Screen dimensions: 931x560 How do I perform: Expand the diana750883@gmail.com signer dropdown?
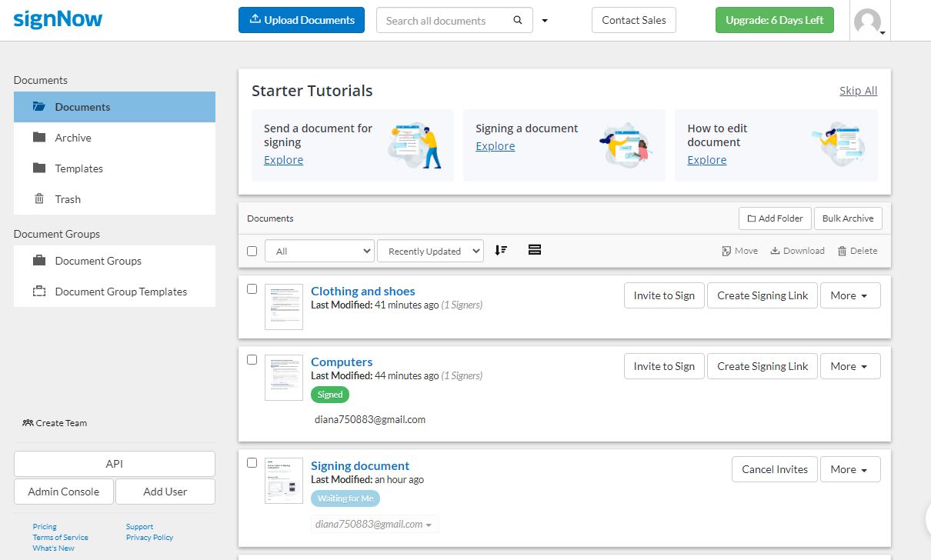coord(375,524)
